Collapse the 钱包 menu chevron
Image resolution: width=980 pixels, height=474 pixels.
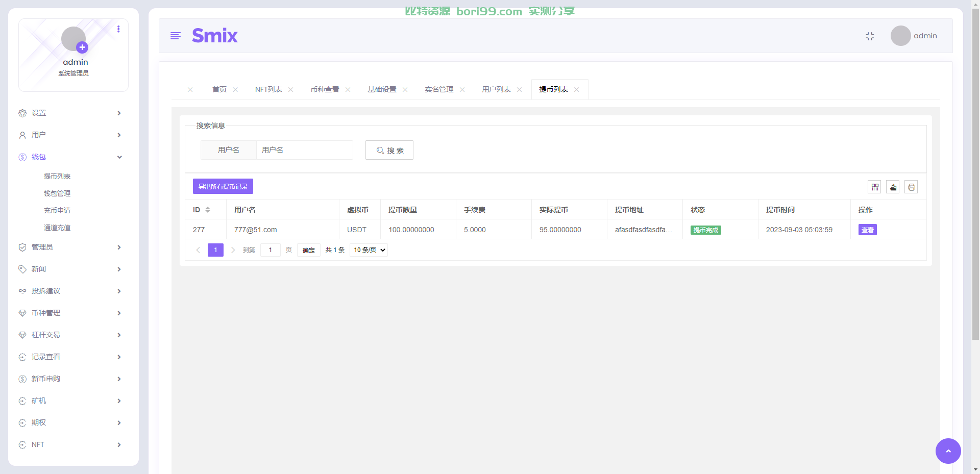(x=119, y=157)
